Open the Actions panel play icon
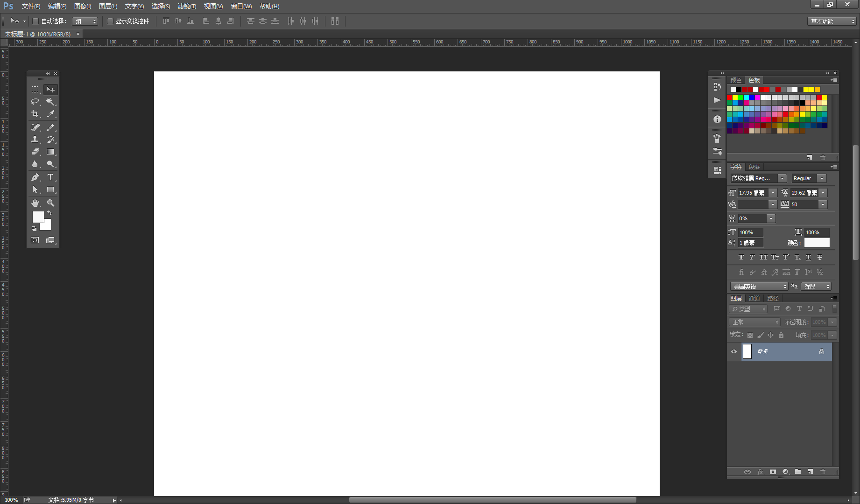The image size is (860, 504). point(717,100)
